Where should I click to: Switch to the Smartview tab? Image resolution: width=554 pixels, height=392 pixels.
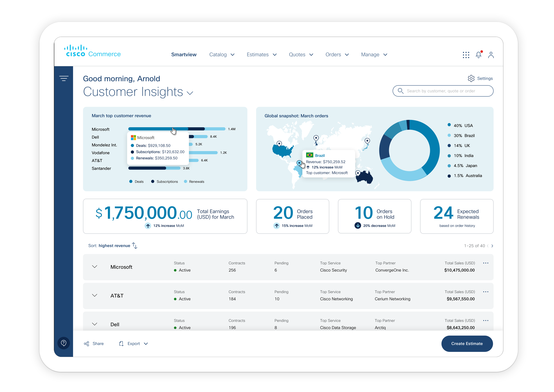click(x=184, y=55)
